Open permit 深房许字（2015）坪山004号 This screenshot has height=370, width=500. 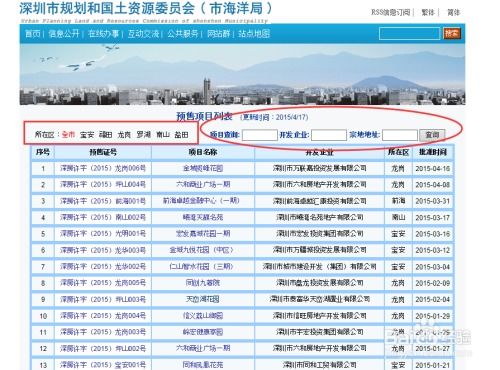103,185
